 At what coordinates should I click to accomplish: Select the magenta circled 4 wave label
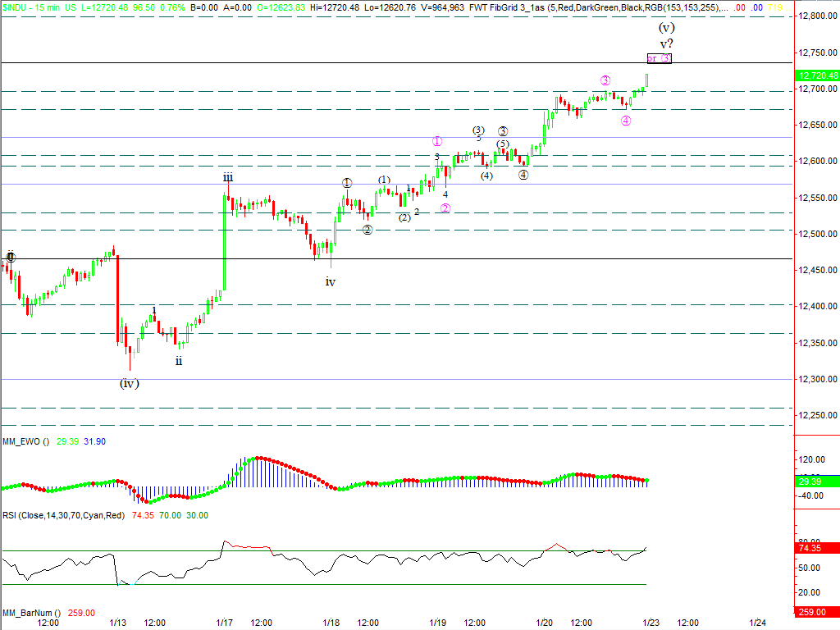pyautogui.click(x=626, y=121)
